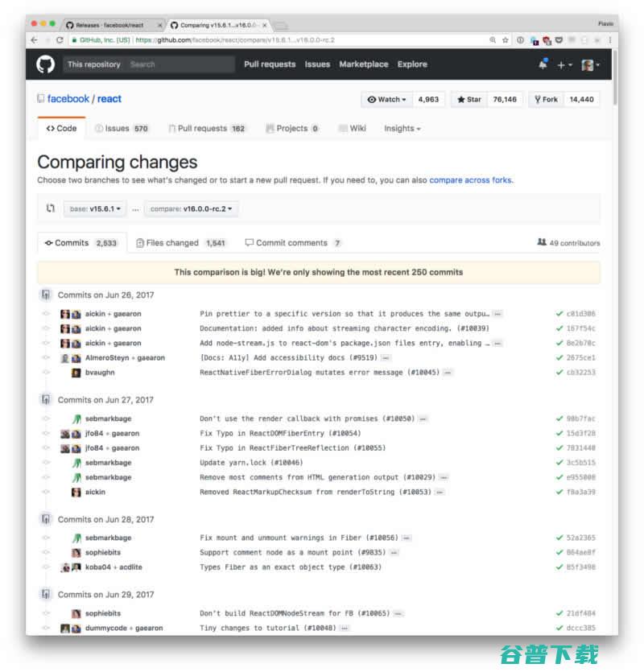644x672 pixels.
Task: Expand commit message ellipsis for the Pin prettier commit
Action: point(497,314)
